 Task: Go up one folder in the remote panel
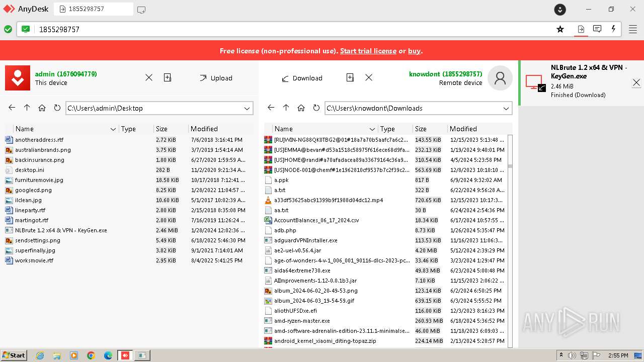pos(286,108)
